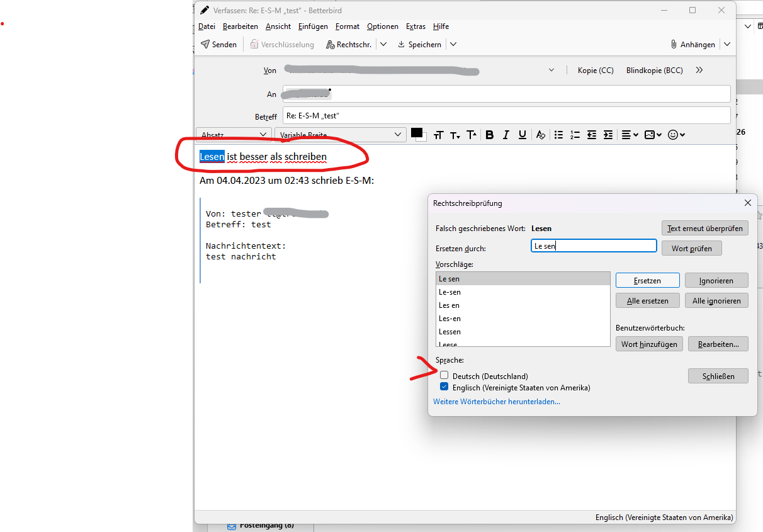Insert a bulleted list
Viewport: 763px width, 532px height.
click(x=558, y=134)
